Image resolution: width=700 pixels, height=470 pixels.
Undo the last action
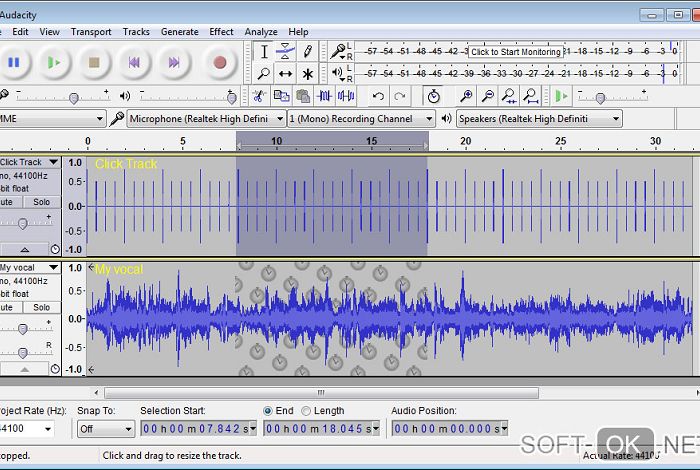[x=378, y=96]
